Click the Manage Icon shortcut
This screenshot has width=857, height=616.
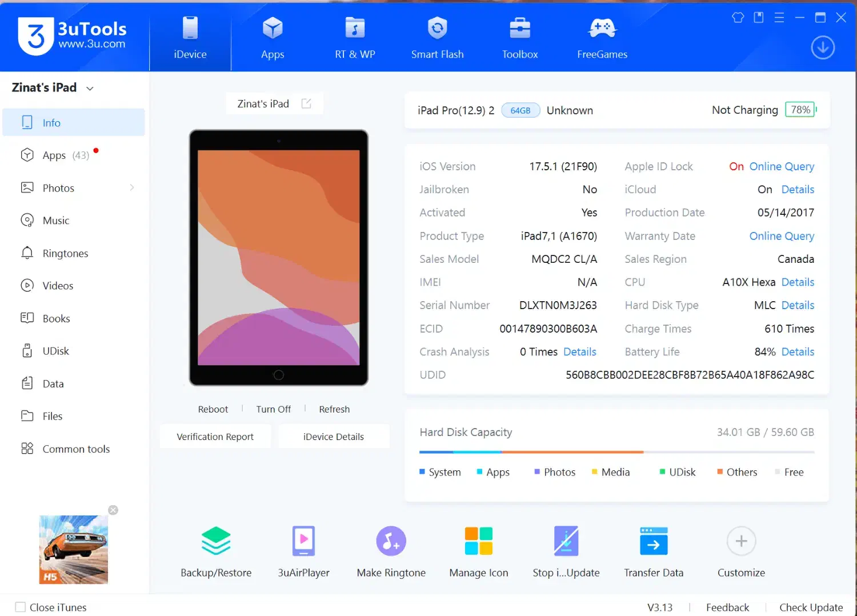tap(478, 541)
